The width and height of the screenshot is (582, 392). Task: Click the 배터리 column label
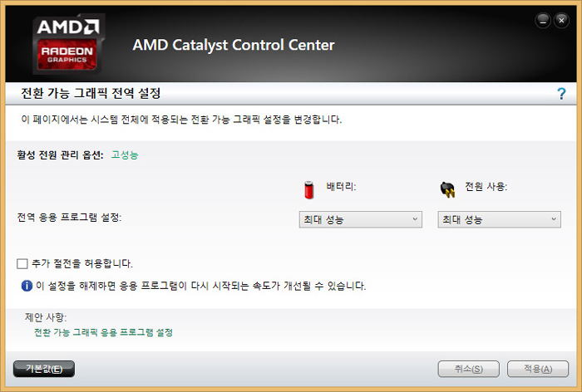pyautogui.click(x=341, y=187)
